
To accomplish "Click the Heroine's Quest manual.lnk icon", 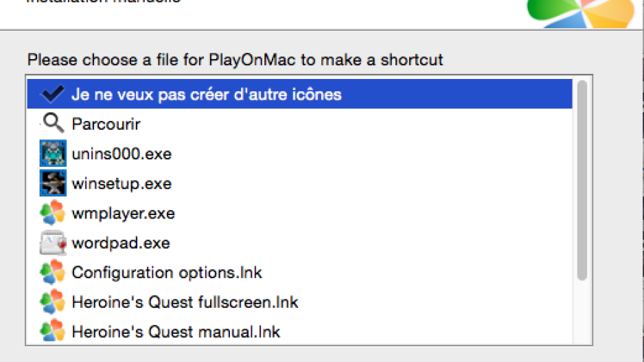I will tap(53, 331).
